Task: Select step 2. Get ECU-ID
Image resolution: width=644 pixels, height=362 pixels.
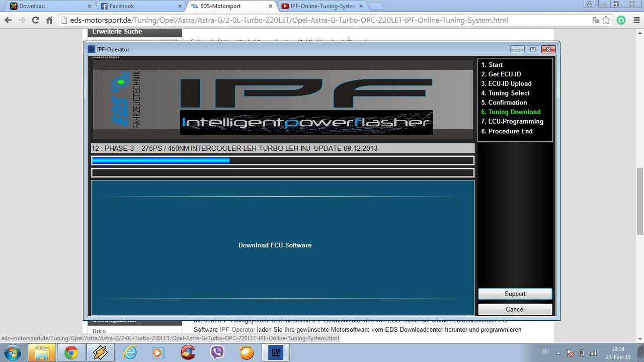Action: [x=501, y=74]
